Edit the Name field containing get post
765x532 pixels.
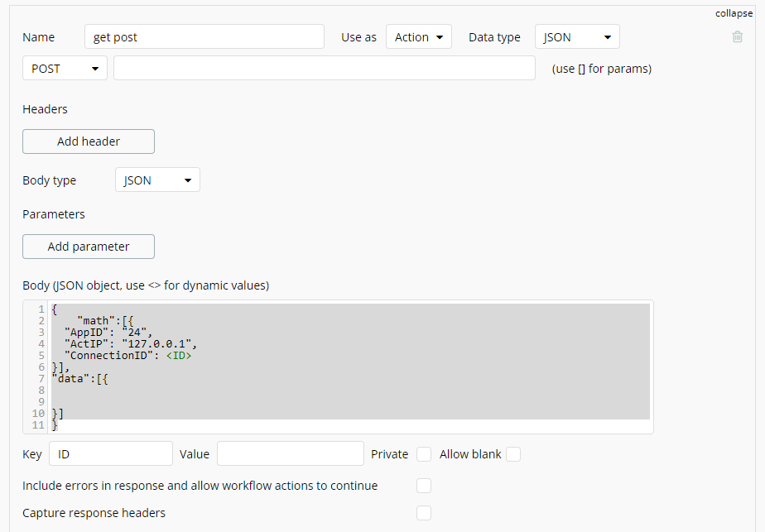tap(204, 36)
